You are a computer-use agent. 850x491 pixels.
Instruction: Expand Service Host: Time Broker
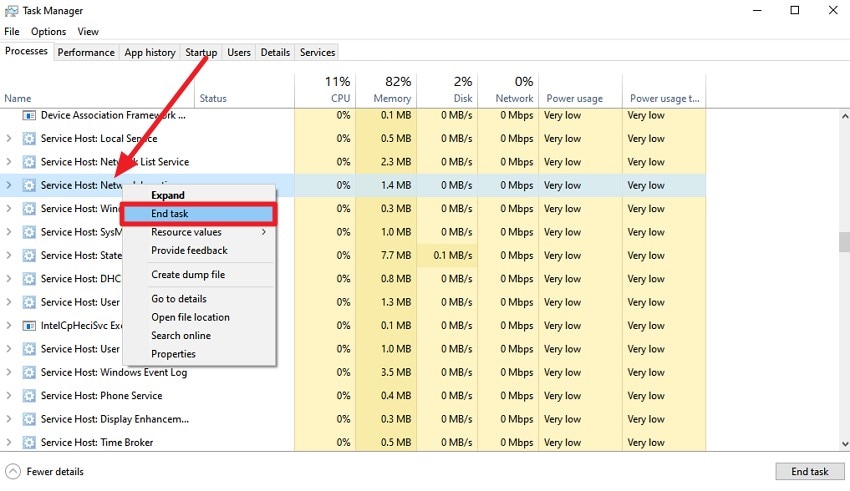(9, 442)
